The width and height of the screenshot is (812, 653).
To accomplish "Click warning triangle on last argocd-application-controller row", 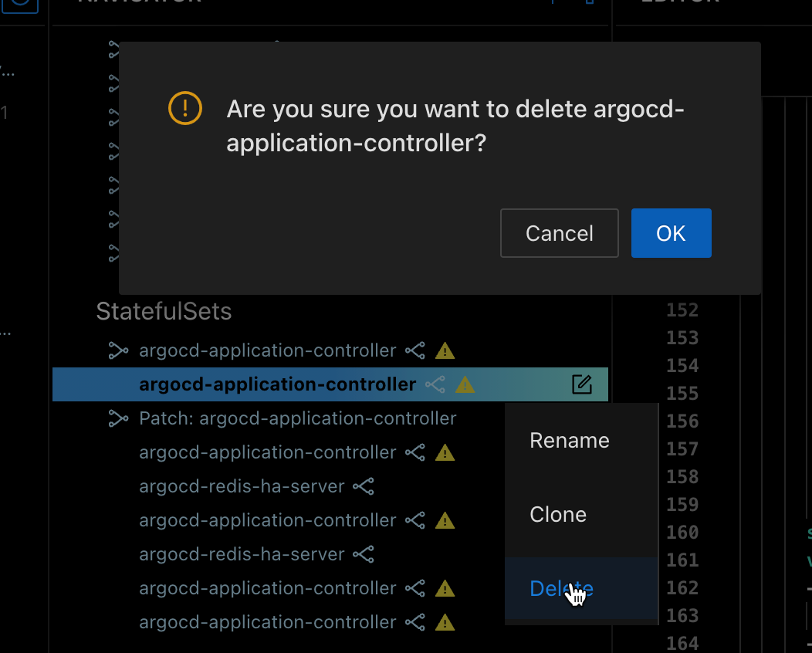I will coord(445,622).
